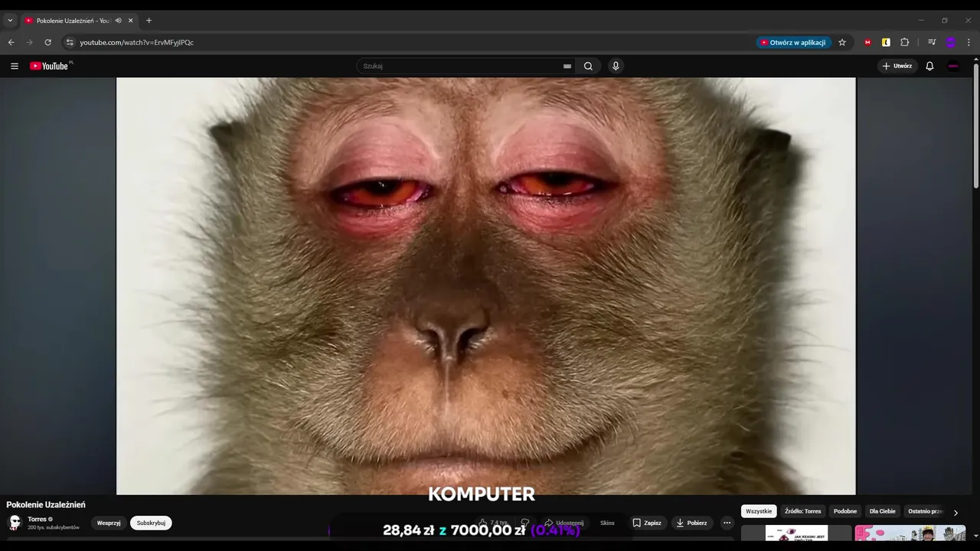Click the 200 tys. subskrybentów text
Viewport: 980px width, 551px height.
(54, 527)
